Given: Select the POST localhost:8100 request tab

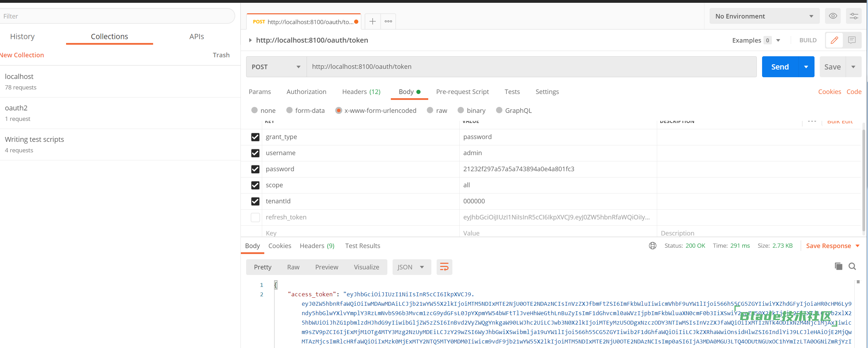Looking at the screenshot, I should (x=303, y=22).
